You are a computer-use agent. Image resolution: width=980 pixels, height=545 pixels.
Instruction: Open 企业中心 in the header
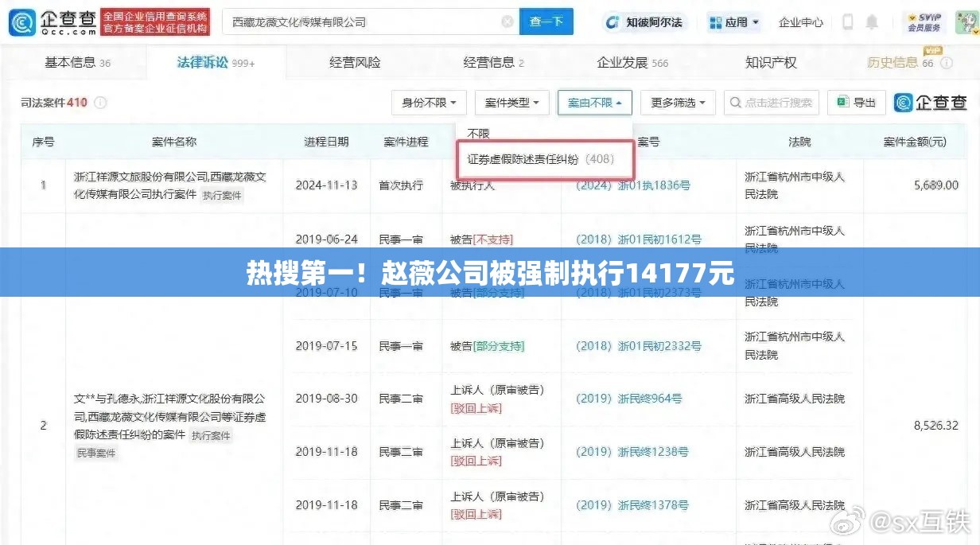coord(801,22)
